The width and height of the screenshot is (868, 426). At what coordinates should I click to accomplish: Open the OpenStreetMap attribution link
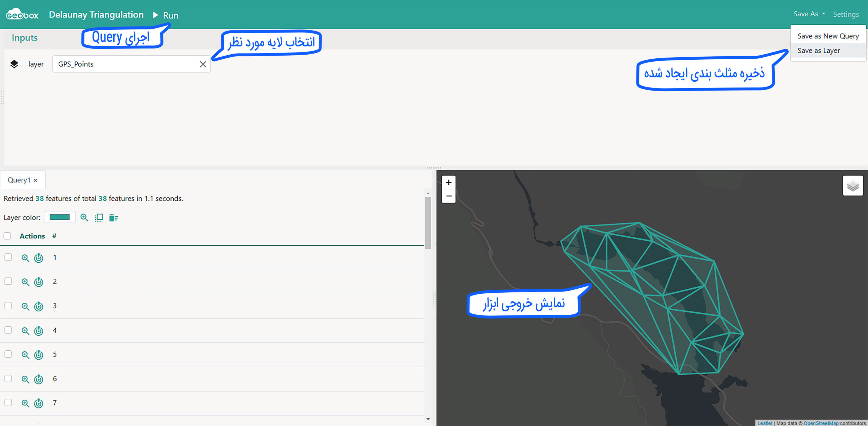click(x=821, y=423)
